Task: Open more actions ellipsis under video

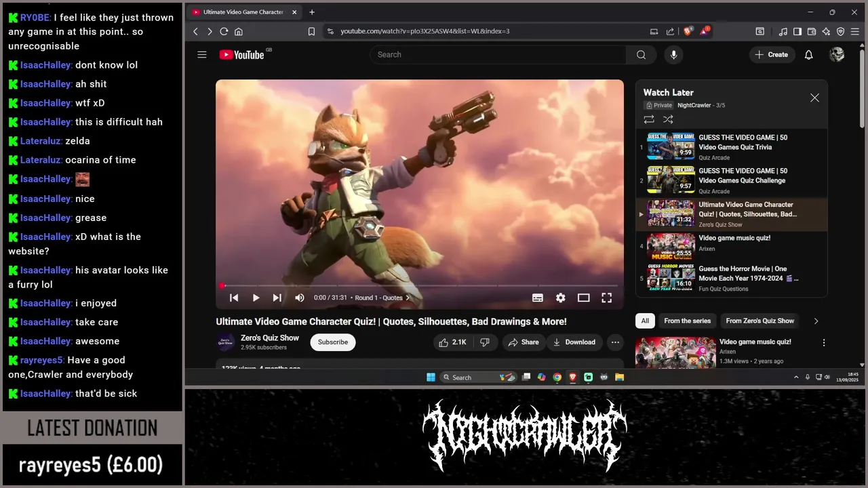Action: tap(615, 342)
